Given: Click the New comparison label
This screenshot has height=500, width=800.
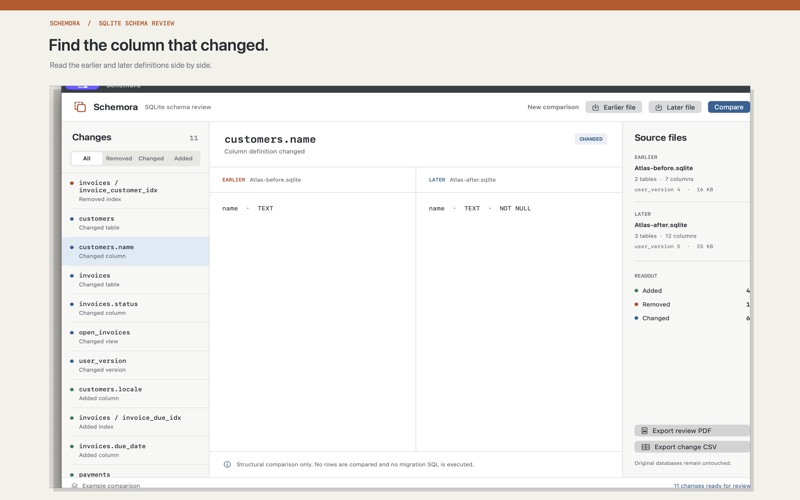Looking at the screenshot, I should (x=553, y=107).
